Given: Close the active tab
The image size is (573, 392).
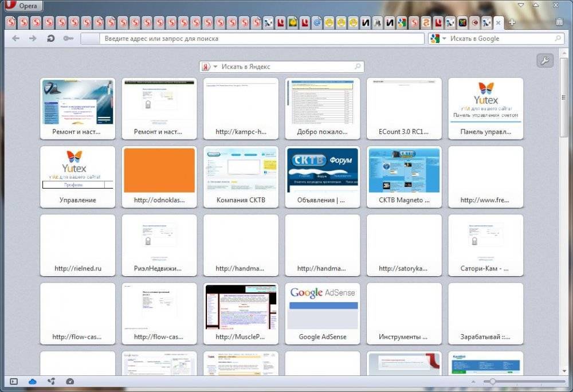Looking at the screenshot, I should [498, 23].
